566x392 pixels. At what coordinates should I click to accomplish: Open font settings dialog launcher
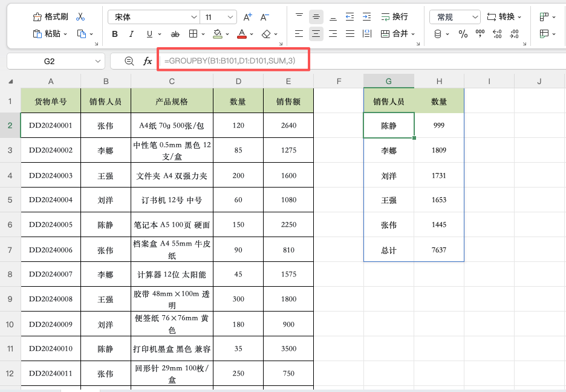[x=281, y=44]
